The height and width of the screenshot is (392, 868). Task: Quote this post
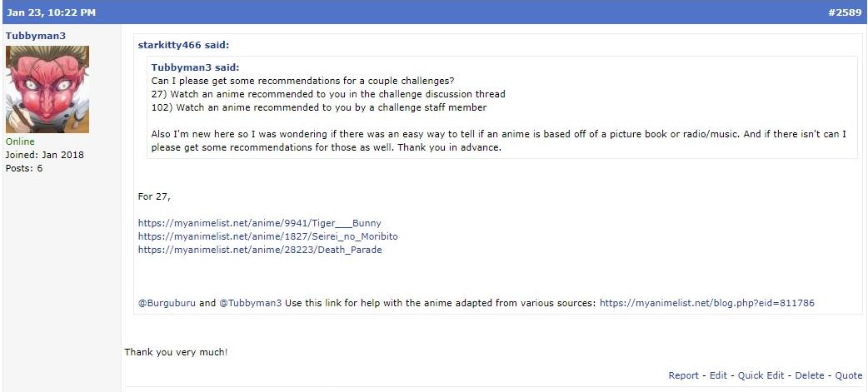tap(849, 375)
